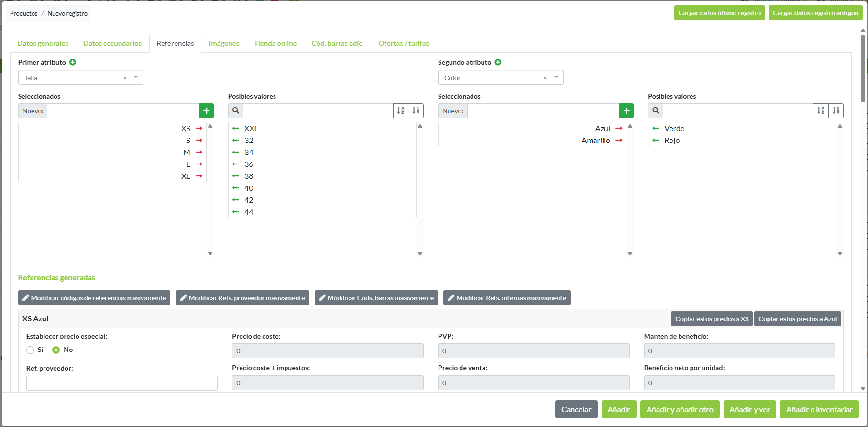Select Sí for Establecer precio especial

point(30,350)
